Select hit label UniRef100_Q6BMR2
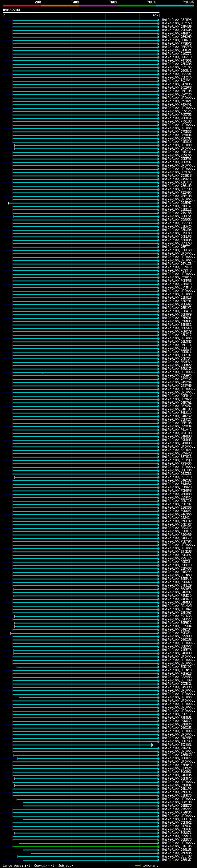This screenshot has height=868, width=197. point(176,365)
